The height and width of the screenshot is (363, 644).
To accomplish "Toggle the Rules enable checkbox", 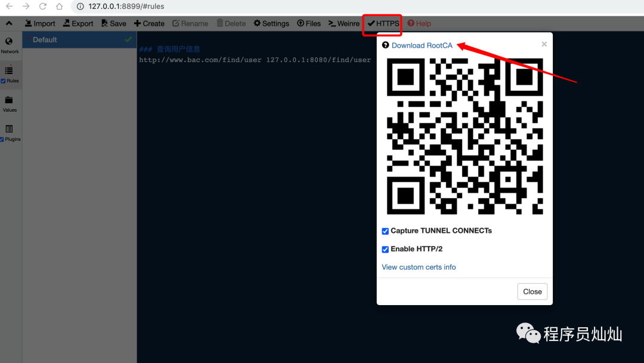I will tap(4, 81).
